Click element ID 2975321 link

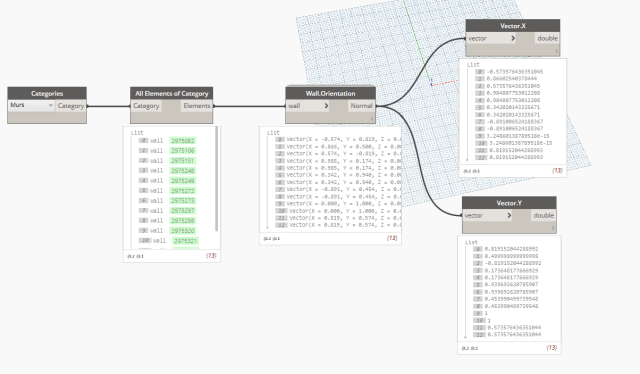185,241
